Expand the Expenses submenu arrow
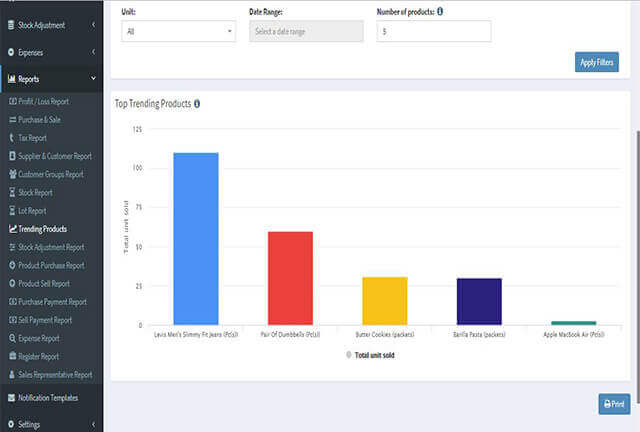This screenshot has width=640, height=432. [x=93, y=51]
